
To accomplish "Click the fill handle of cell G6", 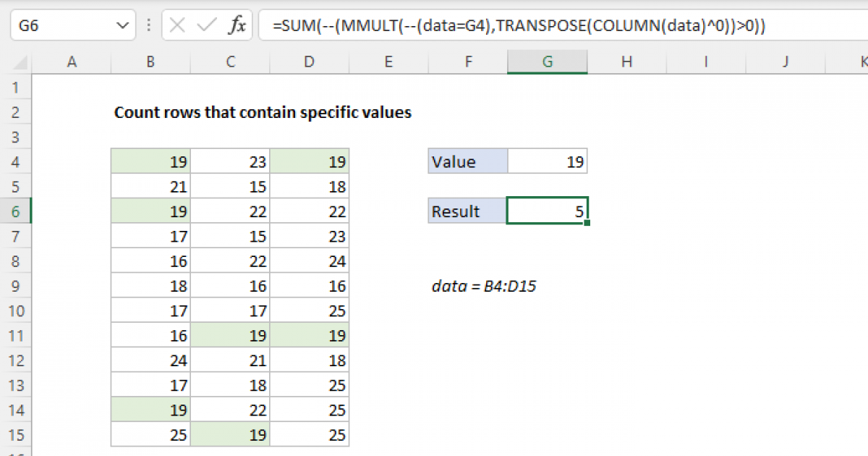I will pos(587,223).
